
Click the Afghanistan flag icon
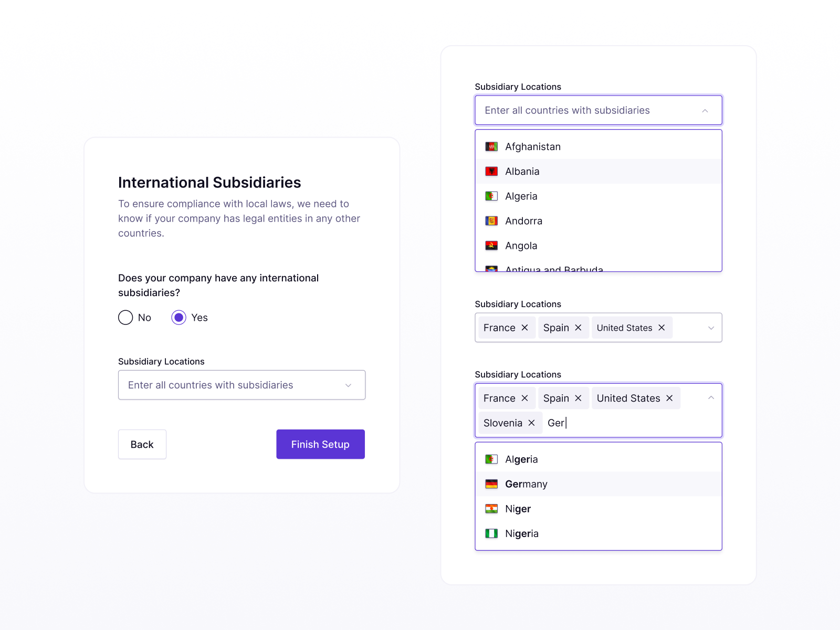pos(491,146)
